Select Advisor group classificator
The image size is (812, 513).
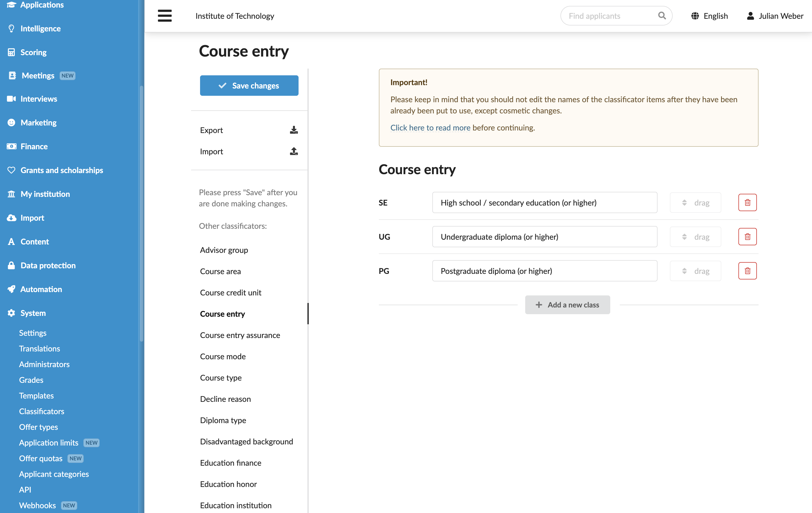(224, 250)
